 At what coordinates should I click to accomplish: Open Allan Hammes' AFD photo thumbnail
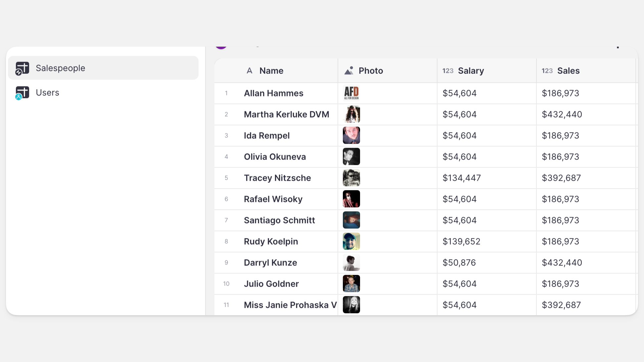click(x=351, y=93)
